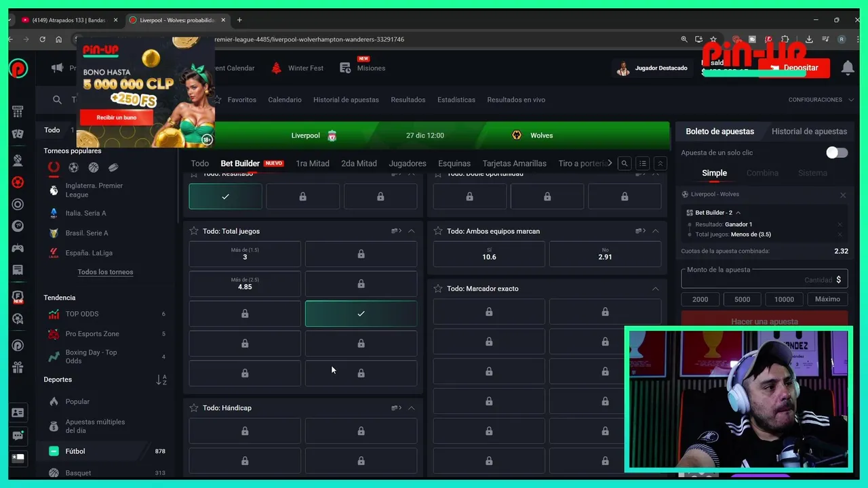Click the sidebar search magnifier icon
The width and height of the screenshot is (868, 488).
[x=57, y=100]
